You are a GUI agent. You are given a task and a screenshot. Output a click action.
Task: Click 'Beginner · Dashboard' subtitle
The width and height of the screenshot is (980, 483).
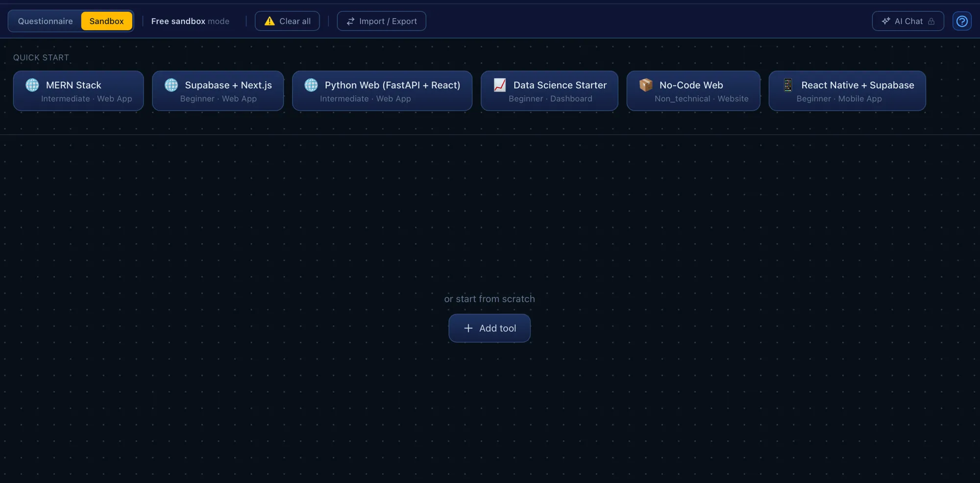(x=550, y=99)
